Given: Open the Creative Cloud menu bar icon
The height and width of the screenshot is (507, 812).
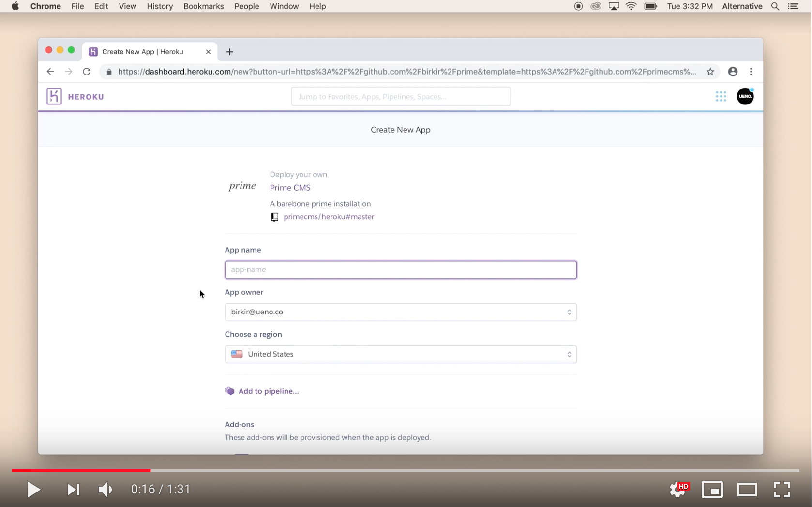Looking at the screenshot, I should click(596, 6).
